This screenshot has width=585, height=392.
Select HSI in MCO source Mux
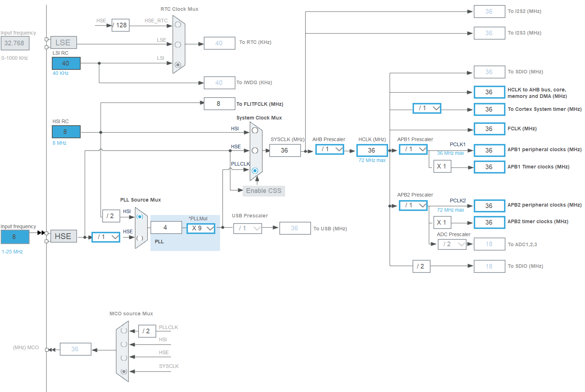click(124, 344)
